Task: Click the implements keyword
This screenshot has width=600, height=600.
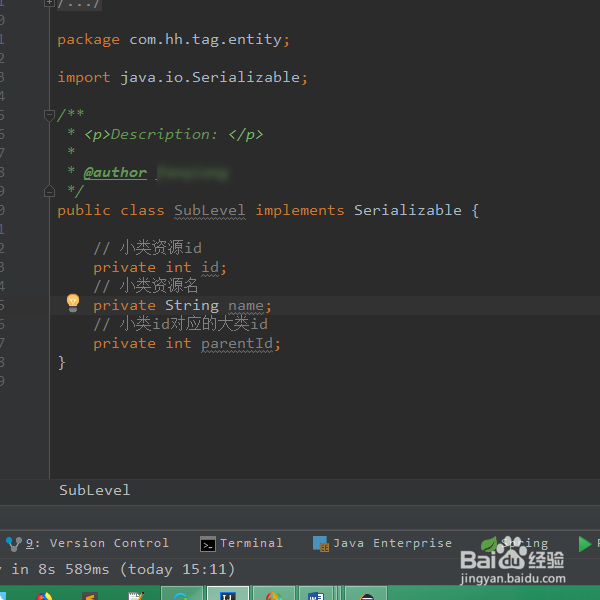Action: (x=300, y=210)
